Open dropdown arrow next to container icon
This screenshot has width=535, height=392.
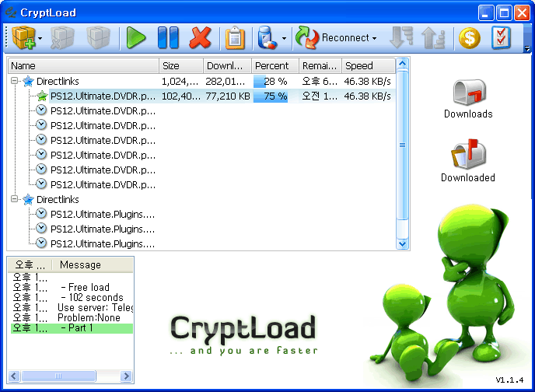click(284, 38)
